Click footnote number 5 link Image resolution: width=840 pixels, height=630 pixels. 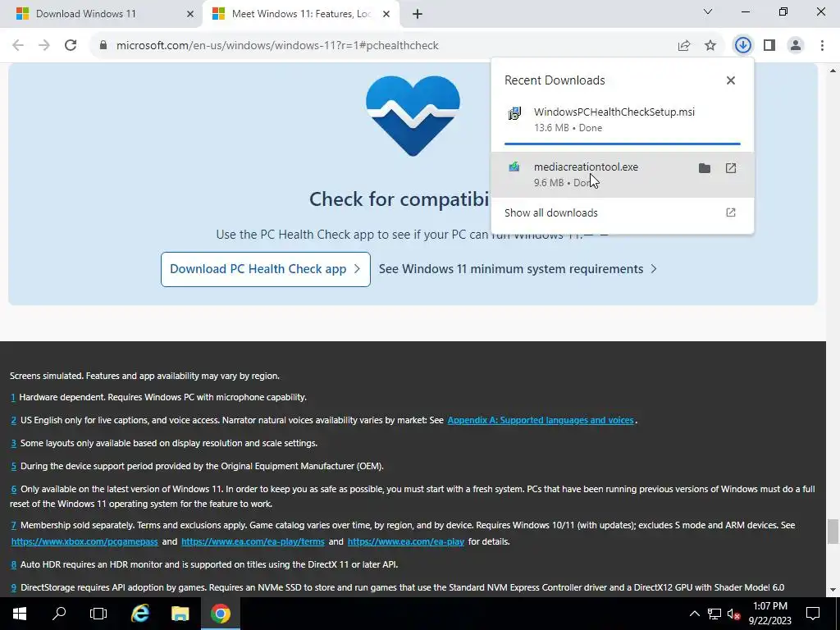13,467
